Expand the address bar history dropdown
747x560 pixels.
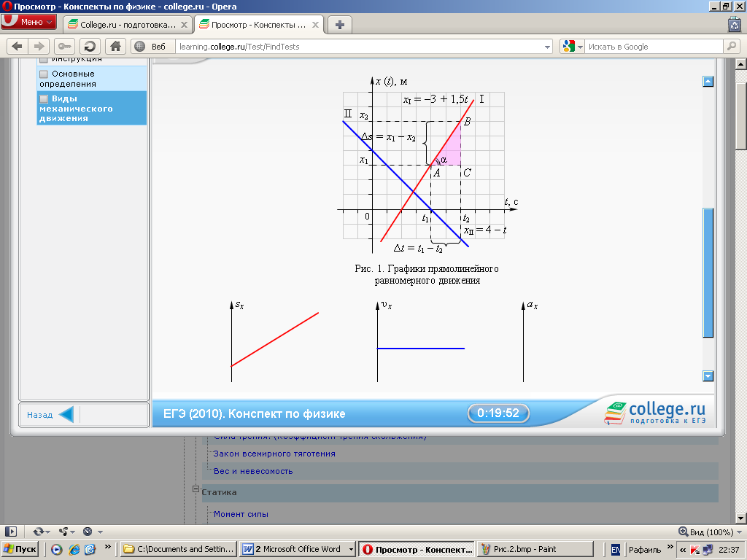[547, 47]
